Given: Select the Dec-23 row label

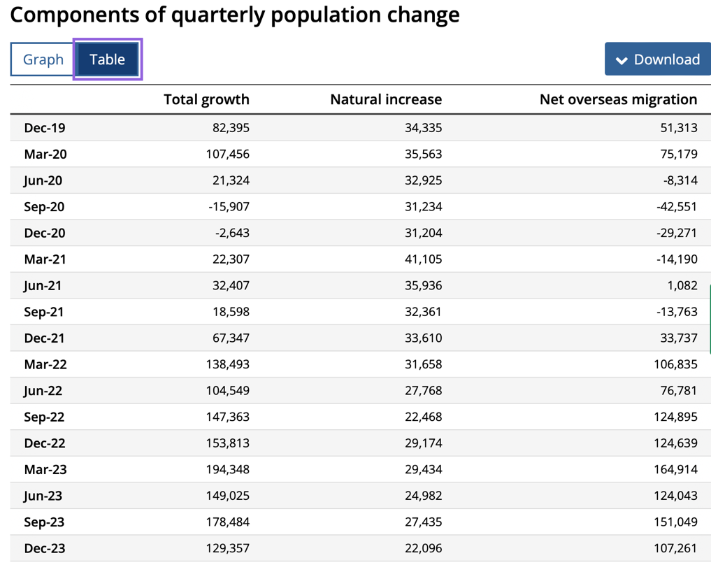Looking at the screenshot, I should 45,548.
